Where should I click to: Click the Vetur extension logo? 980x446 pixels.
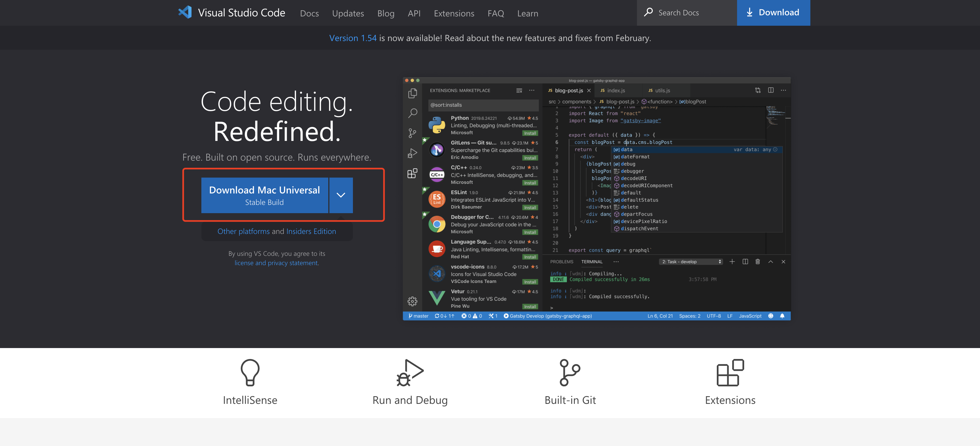pos(437,298)
